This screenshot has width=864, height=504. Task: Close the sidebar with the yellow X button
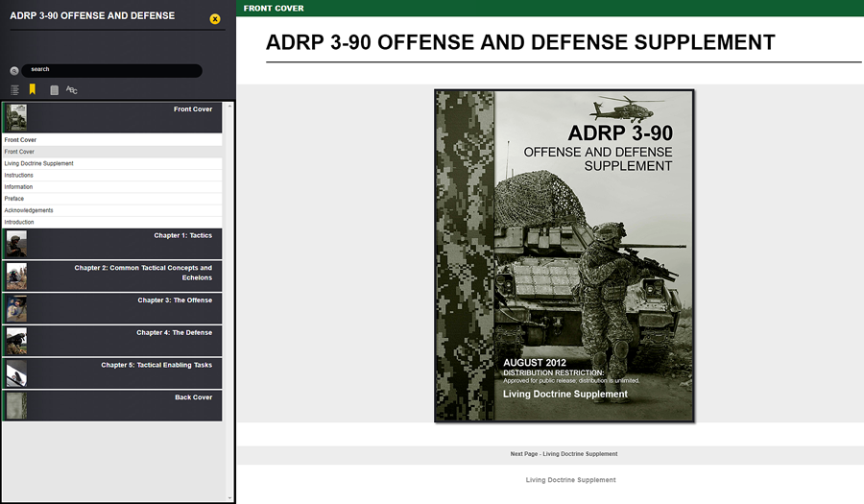[x=215, y=19]
